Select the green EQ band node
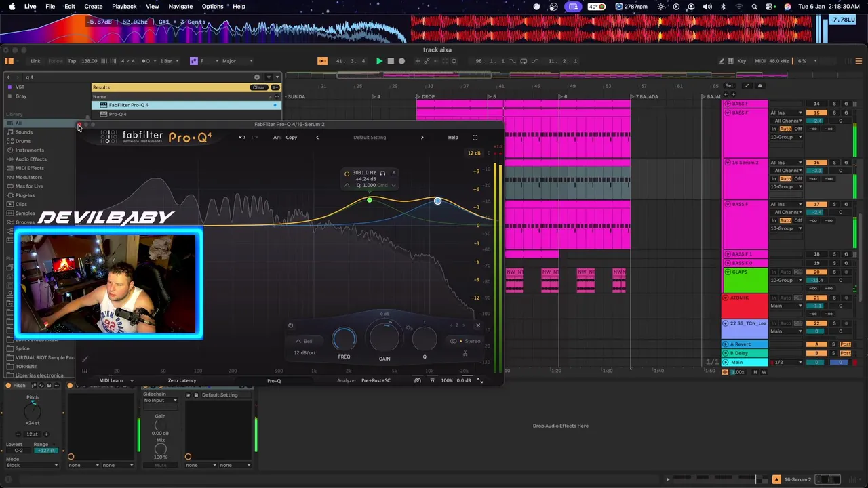The height and width of the screenshot is (488, 868). tap(369, 200)
